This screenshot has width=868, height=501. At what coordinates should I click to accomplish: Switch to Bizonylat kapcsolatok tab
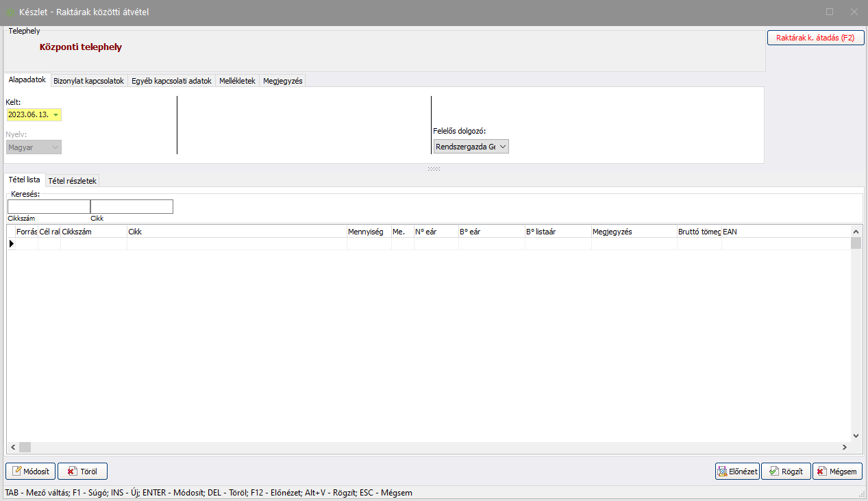click(88, 81)
